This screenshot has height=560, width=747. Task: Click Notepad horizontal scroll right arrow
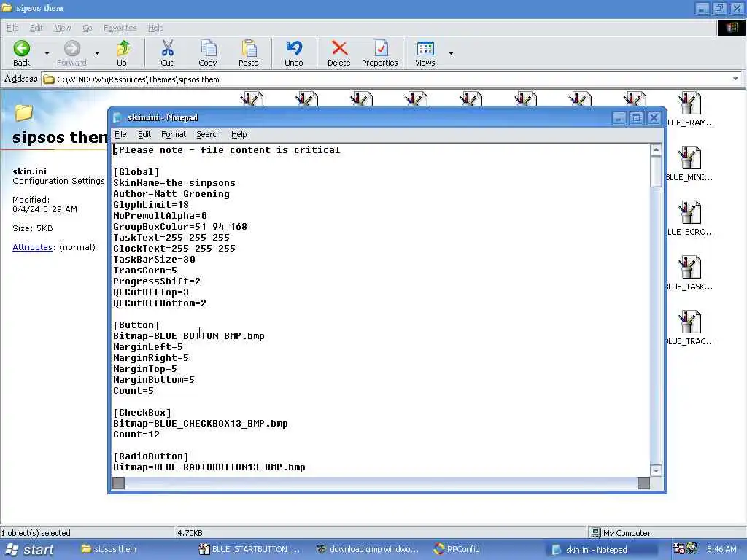point(643,483)
